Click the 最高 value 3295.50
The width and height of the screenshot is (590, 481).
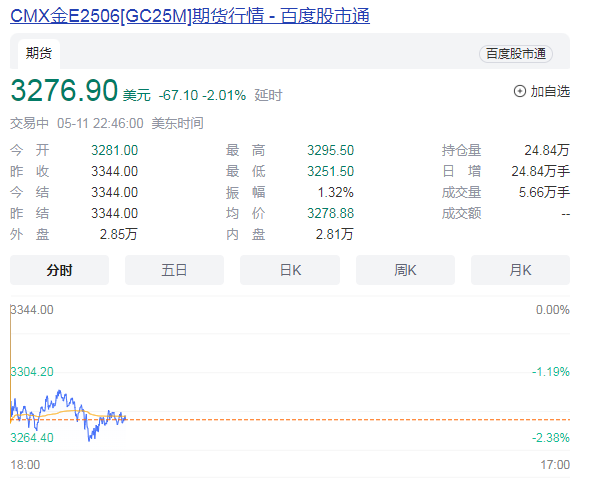[x=330, y=151]
